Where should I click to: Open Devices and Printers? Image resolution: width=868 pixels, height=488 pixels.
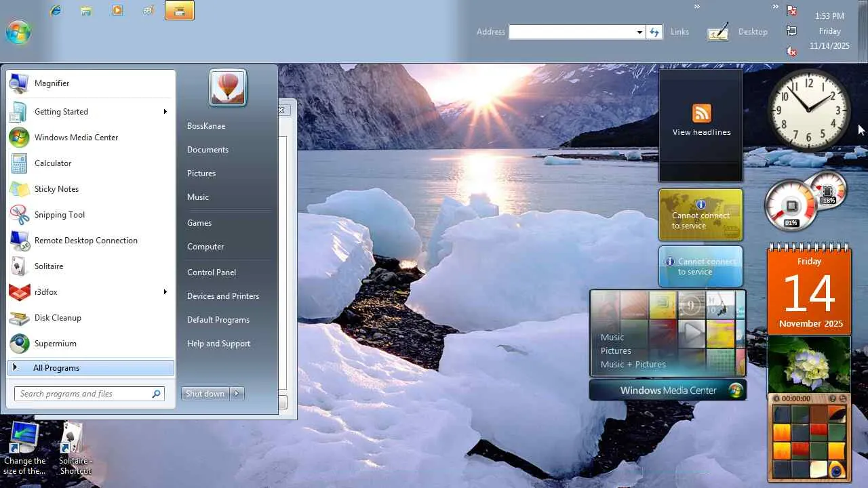[x=223, y=296]
